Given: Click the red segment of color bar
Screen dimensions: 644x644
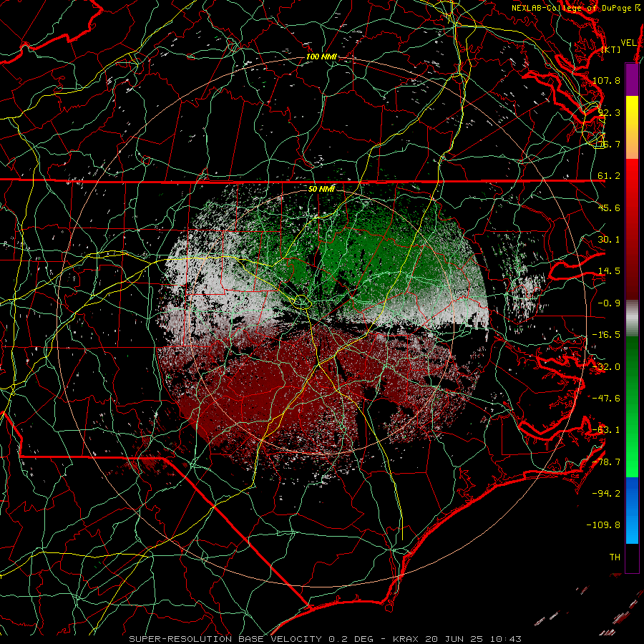Looking at the screenshot, I should [632, 229].
